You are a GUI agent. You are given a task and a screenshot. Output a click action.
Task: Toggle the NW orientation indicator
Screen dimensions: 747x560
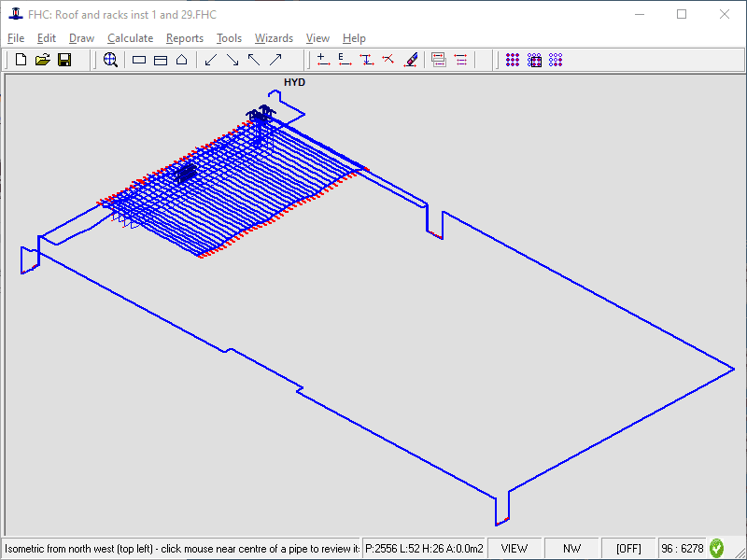click(571, 548)
